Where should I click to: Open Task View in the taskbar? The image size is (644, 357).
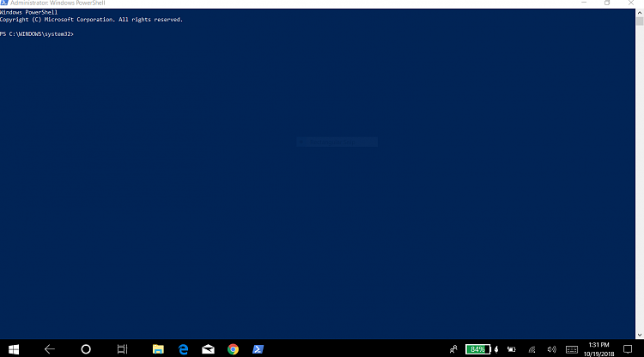point(123,349)
